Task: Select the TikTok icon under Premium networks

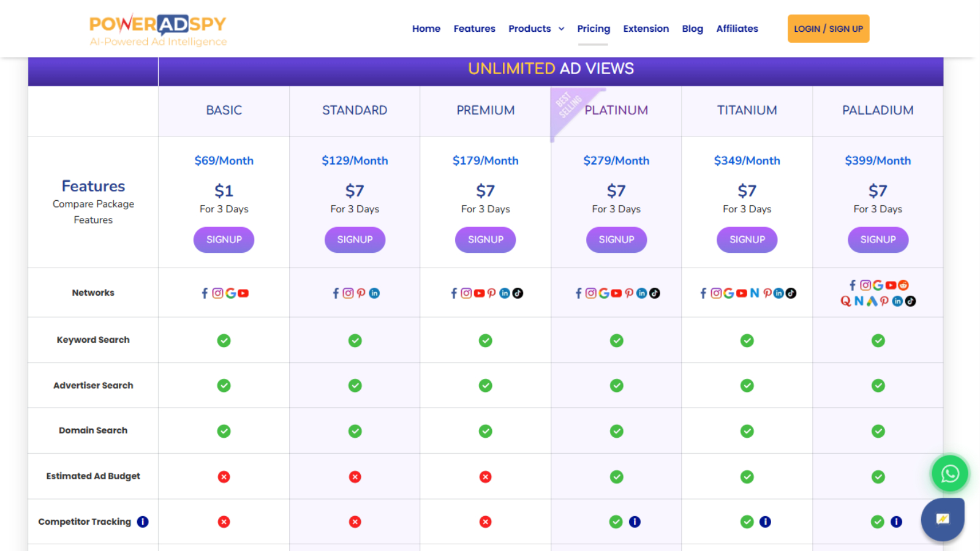Action: [518, 293]
